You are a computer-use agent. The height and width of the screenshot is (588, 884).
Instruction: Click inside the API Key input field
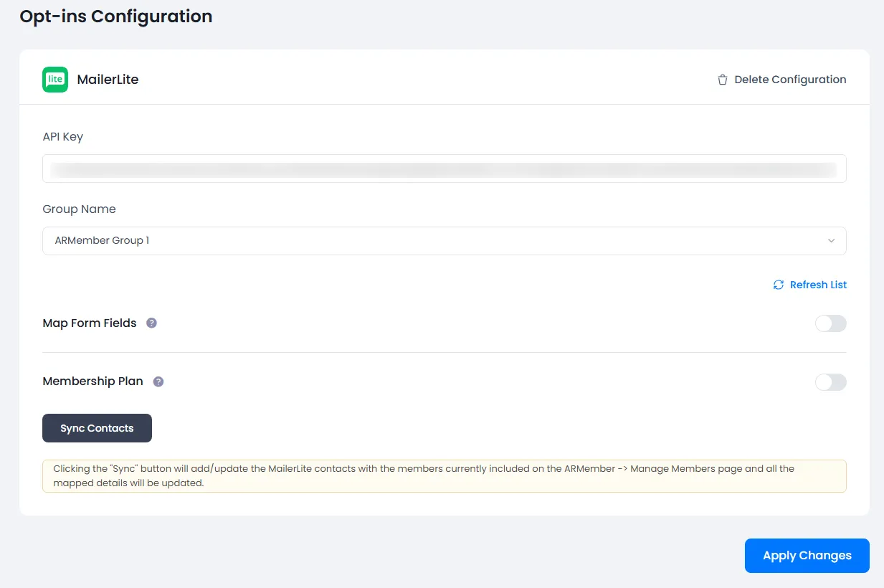[444, 169]
